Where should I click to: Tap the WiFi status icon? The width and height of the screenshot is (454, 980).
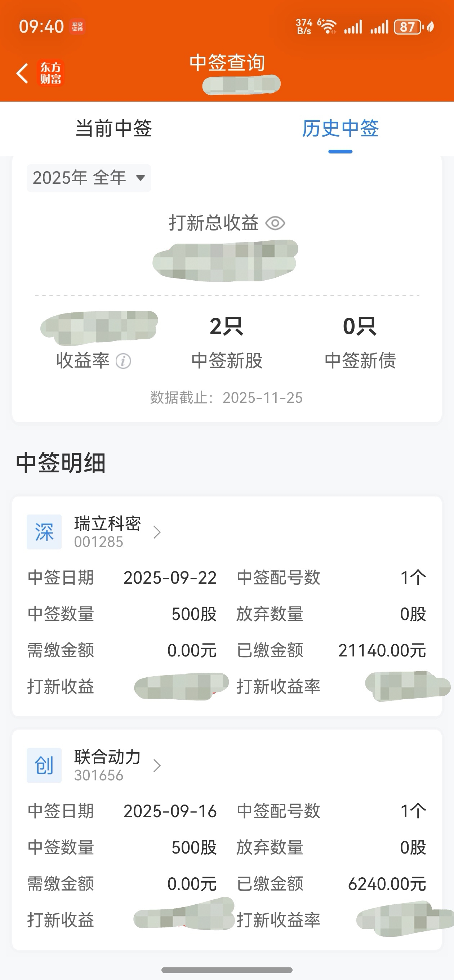(327, 27)
